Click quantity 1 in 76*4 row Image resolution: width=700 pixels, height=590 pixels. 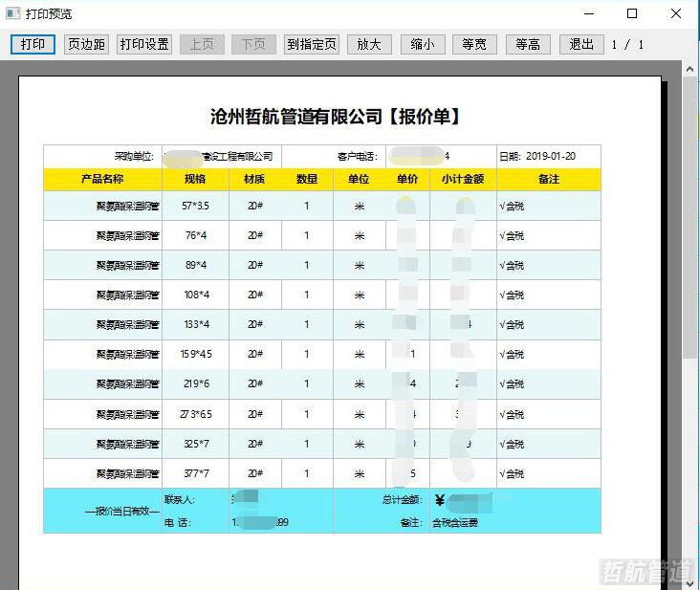coord(307,235)
